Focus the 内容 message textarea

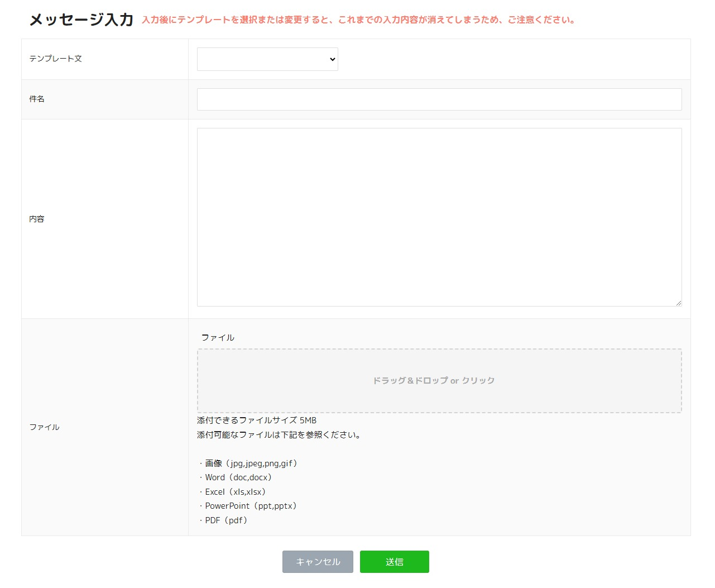coord(439,217)
